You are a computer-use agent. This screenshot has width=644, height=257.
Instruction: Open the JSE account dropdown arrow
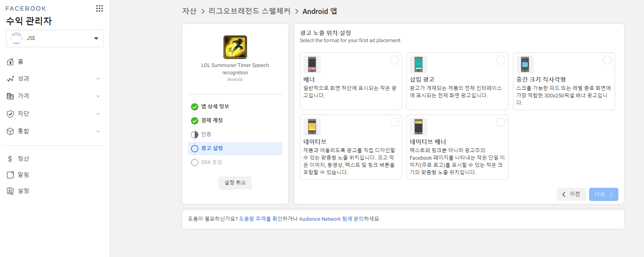point(96,38)
